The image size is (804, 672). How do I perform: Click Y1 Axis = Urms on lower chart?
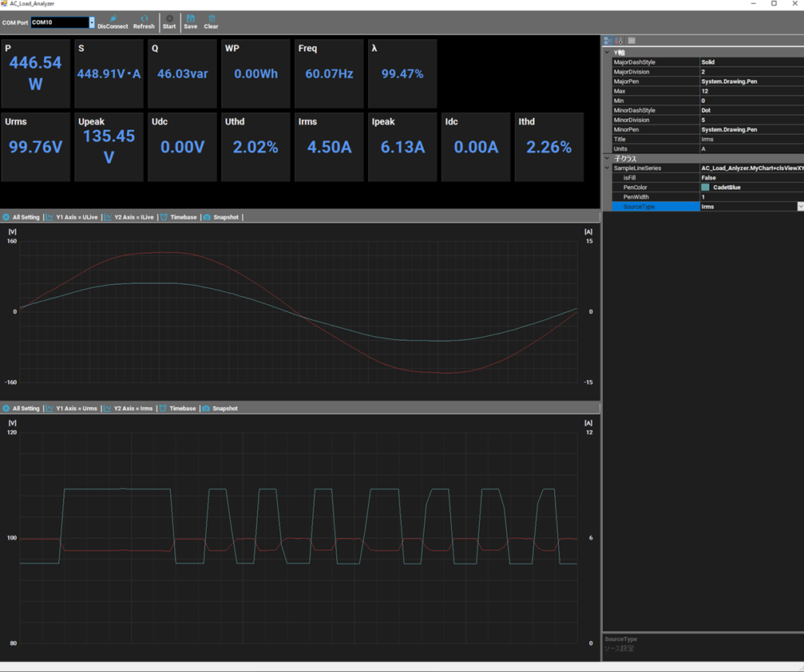pyautogui.click(x=71, y=409)
